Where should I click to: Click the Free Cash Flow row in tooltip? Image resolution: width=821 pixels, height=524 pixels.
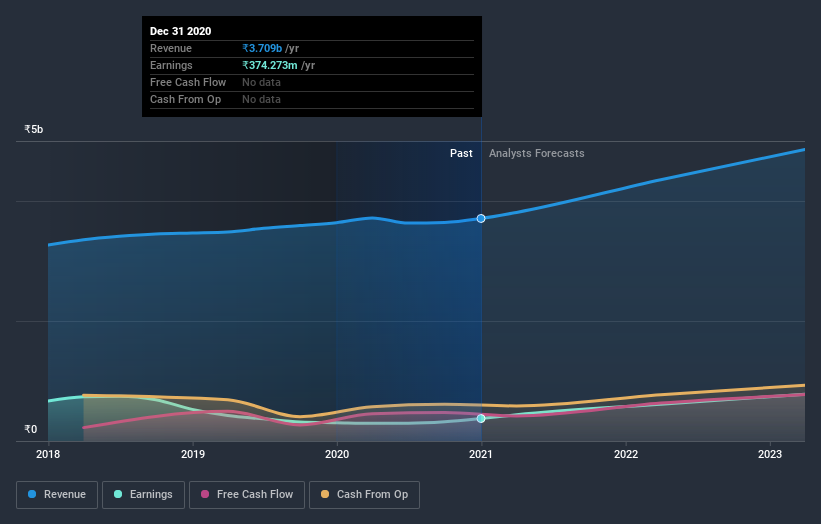click(x=312, y=83)
